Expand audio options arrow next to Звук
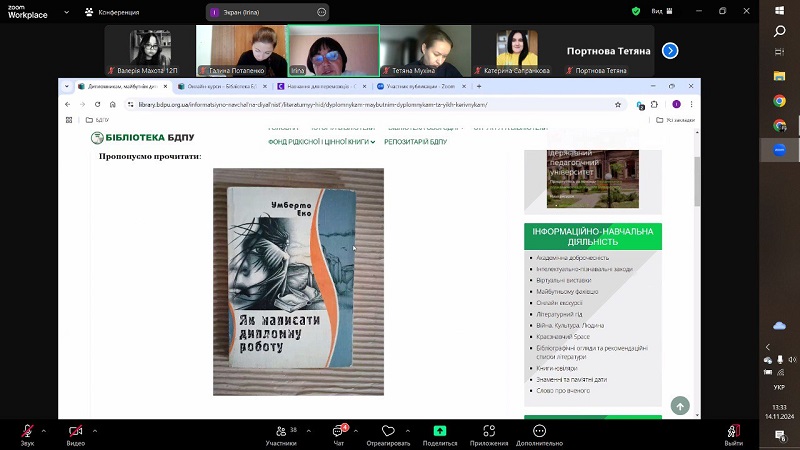This screenshot has width=800, height=450. click(44, 431)
